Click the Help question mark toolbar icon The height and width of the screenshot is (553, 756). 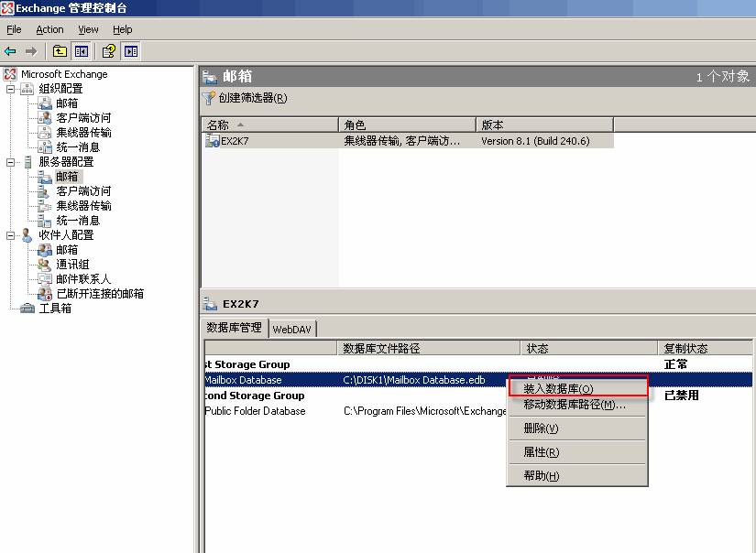(108, 51)
